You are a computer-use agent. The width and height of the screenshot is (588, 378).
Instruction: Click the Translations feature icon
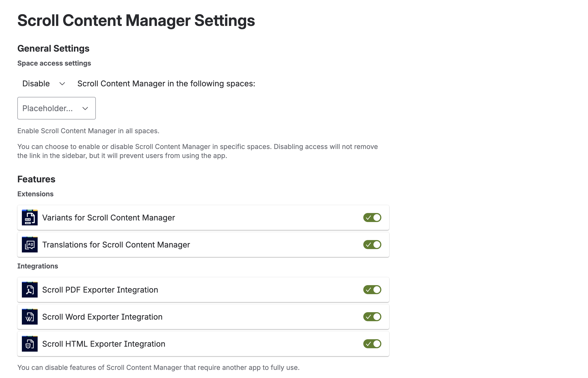click(29, 245)
